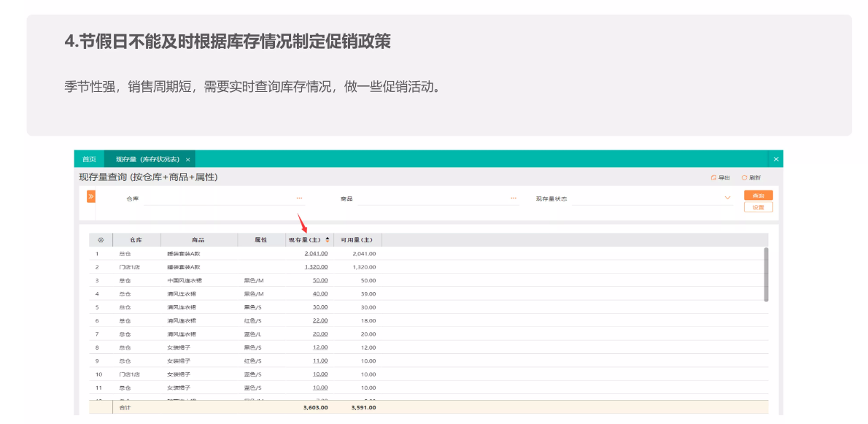Click the orange 查询 button
The image size is (868, 424).
(759, 196)
